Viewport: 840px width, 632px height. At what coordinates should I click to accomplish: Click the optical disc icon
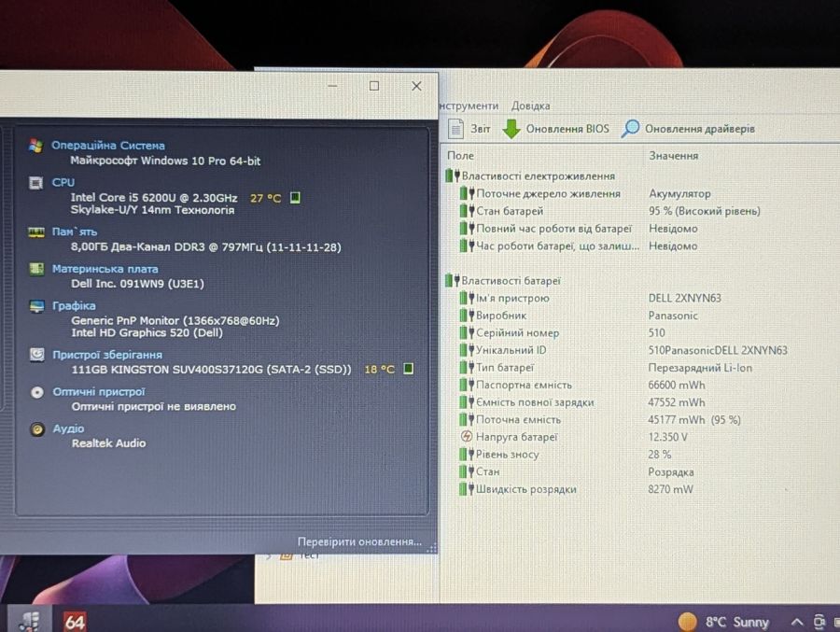[x=37, y=392]
